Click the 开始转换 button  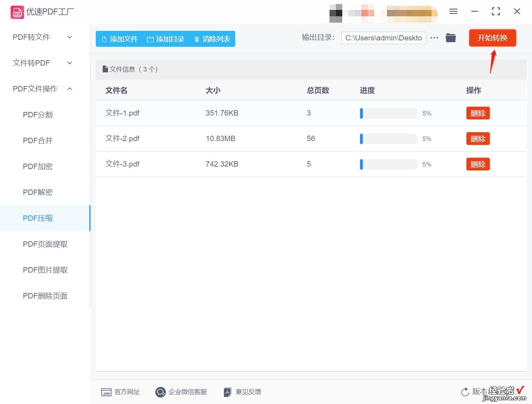tap(492, 38)
